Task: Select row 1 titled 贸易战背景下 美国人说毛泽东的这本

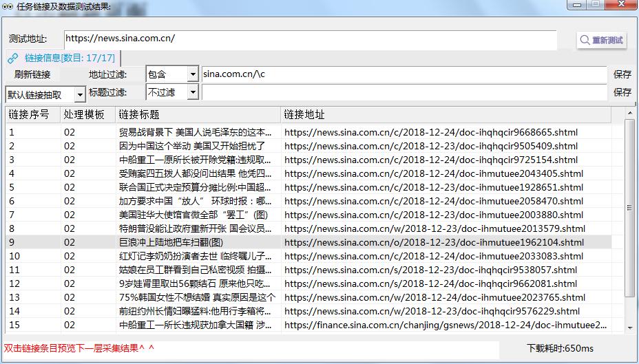Action: 308,132
